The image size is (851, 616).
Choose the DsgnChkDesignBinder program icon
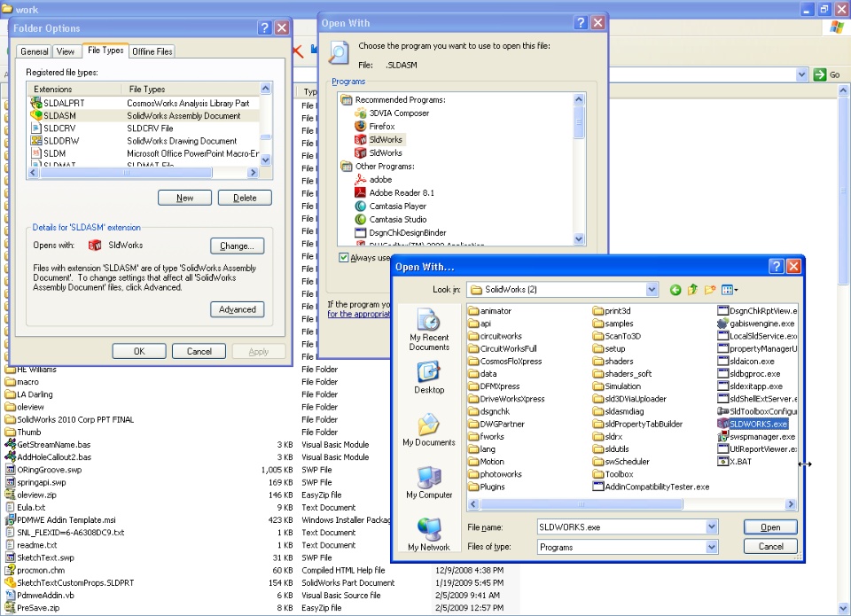[x=361, y=233]
